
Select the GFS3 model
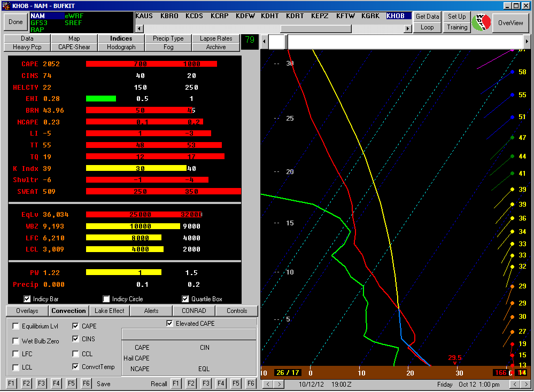[x=39, y=23]
